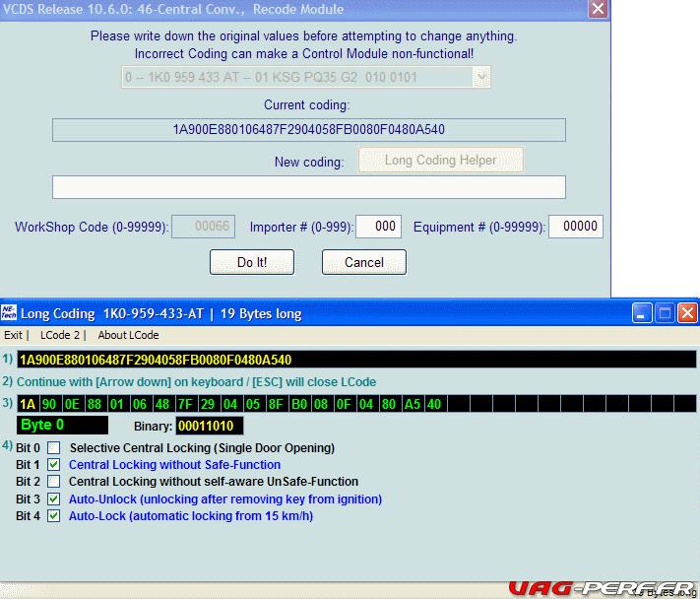700x599 pixels.
Task: Disable Bit 3 Auto-Unlock checkbox
Action: click(53, 499)
